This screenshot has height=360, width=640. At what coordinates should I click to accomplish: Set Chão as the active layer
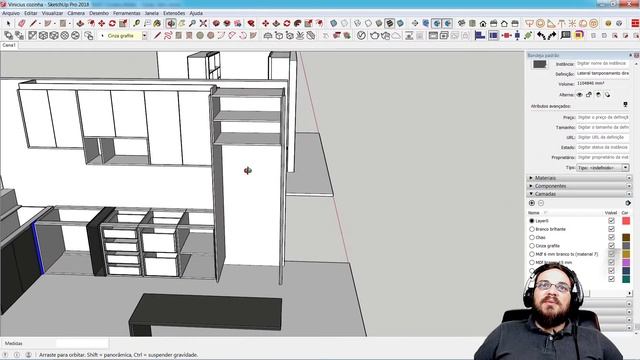click(x=532, y=237)
